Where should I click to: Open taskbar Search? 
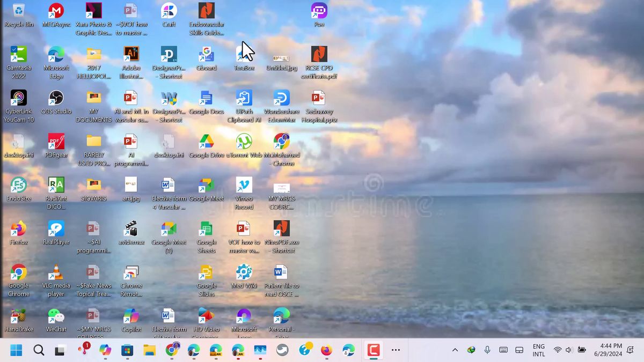click(x=39, y=350)
